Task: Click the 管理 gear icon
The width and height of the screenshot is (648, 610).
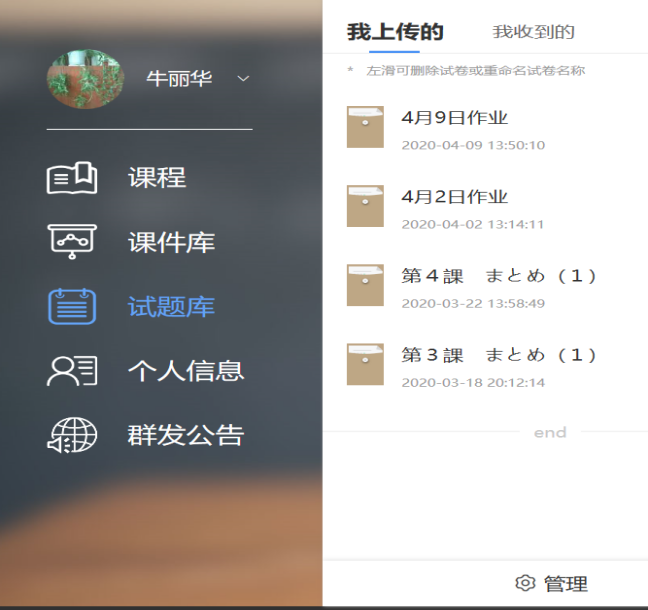Action: [x=525, y=584]
